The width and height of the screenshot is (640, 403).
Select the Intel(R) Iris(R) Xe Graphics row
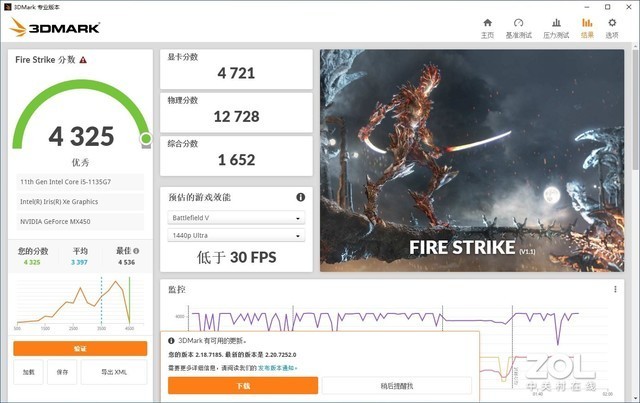pos(80,202)
